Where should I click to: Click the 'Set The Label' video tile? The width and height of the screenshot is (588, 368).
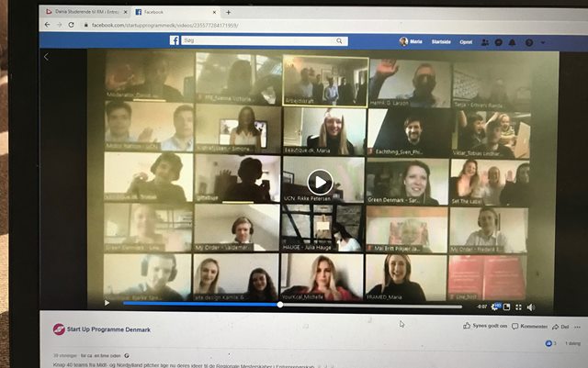click(x=490, y=182)
